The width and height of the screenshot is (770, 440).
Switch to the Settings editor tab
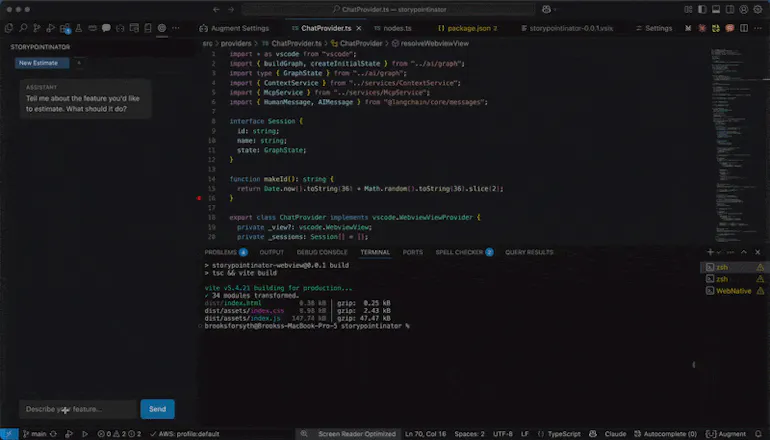pyautogui.click(x=654, y=28)
